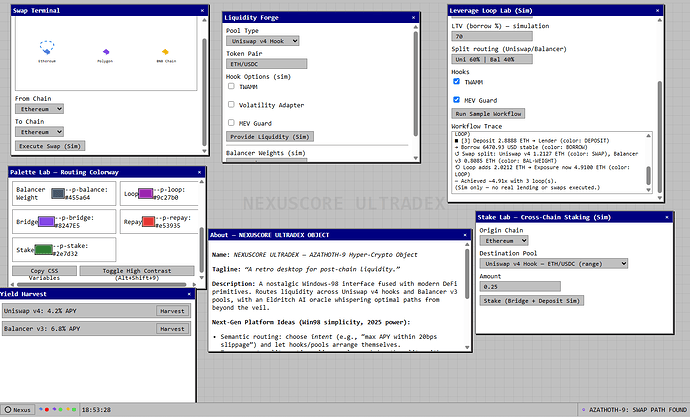Expand the Pool Type dropdown
690x417 pixels.
point(260,41)
